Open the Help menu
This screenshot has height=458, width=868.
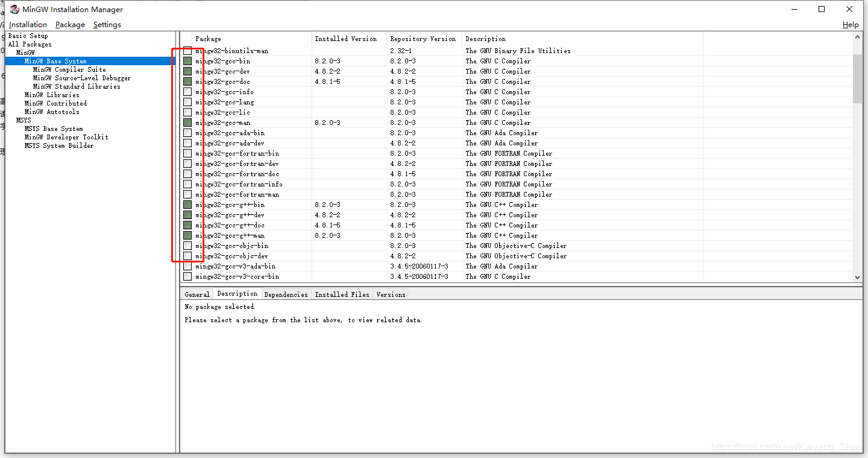[x=851, y=25]
